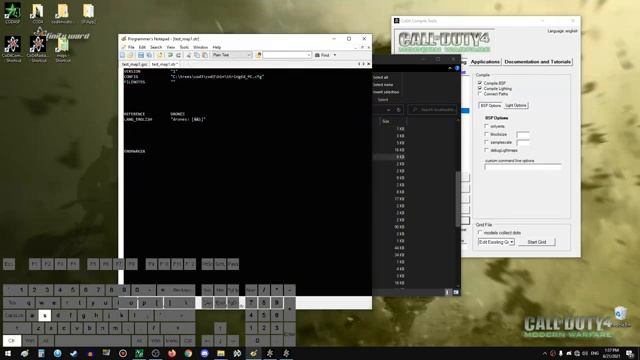This screenshot has height=360, width=640.
Task: Open Windows Start menu
Action: coord(8,353)
